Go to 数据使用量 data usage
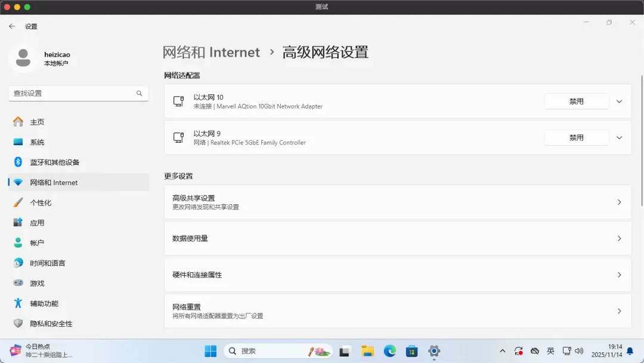The image size is (644, 363). [397, 239]
